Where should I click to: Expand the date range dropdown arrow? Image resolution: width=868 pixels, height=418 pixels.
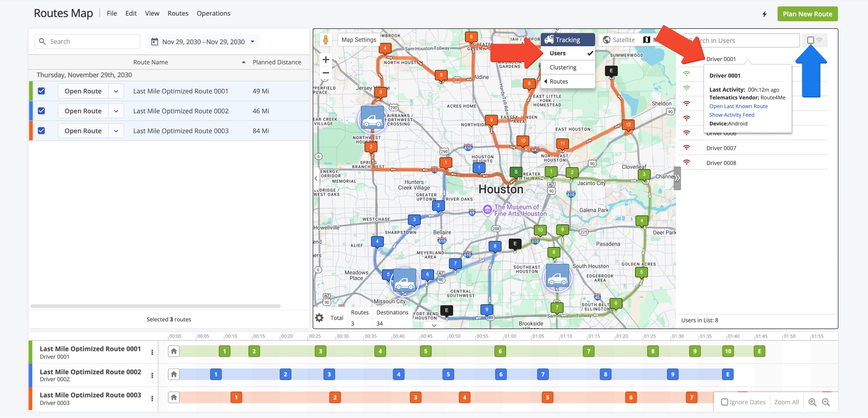(x=253, y=42)
